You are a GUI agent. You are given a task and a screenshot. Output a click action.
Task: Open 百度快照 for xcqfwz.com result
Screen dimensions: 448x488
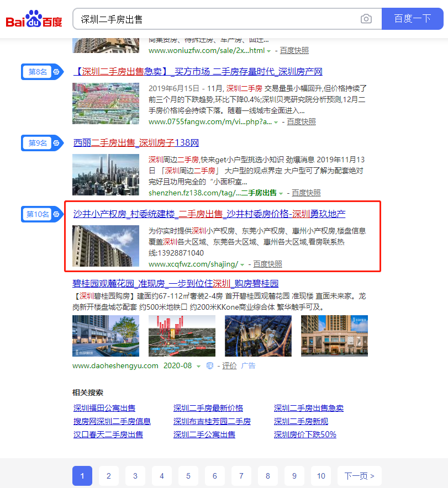click(x=267, y=264)
